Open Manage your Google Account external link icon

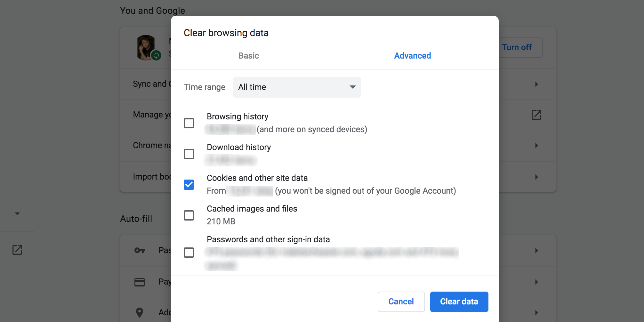coord(536,115)
